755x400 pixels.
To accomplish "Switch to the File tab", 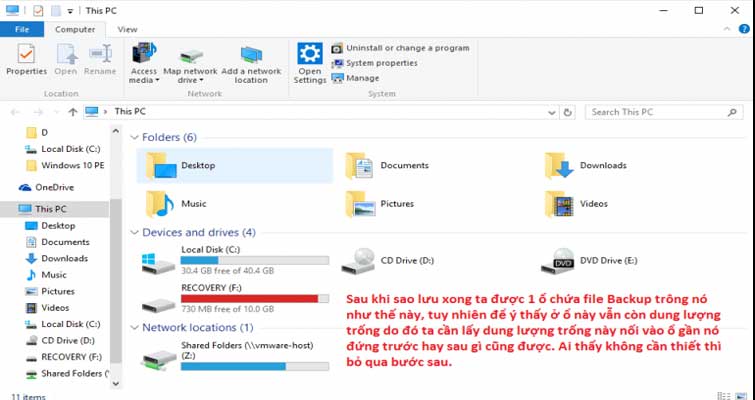I will (x=22, y=29).
